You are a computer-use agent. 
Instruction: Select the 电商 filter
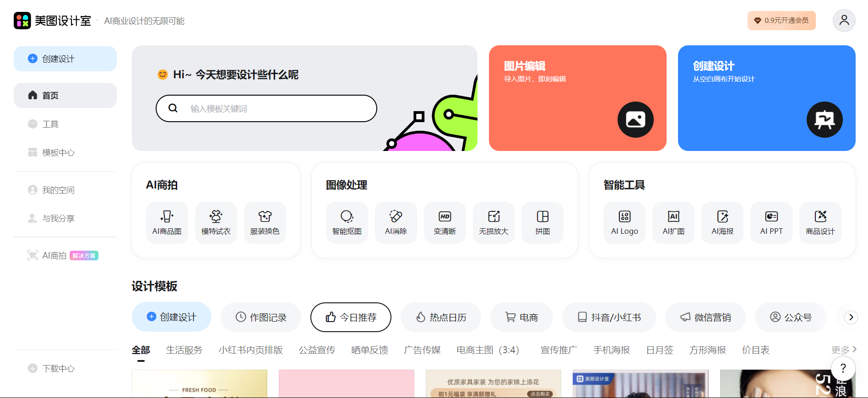pyautogui.click(x=521, y=317)
